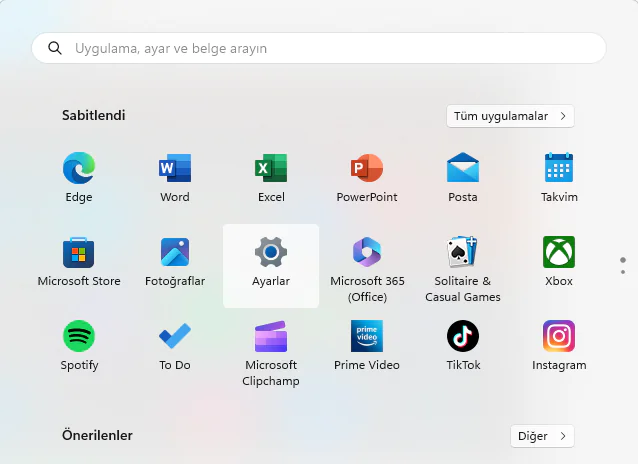Viewport: 638px width, 464px height.
Task: Launch the Xbox app
Action: tap(559, 253)
